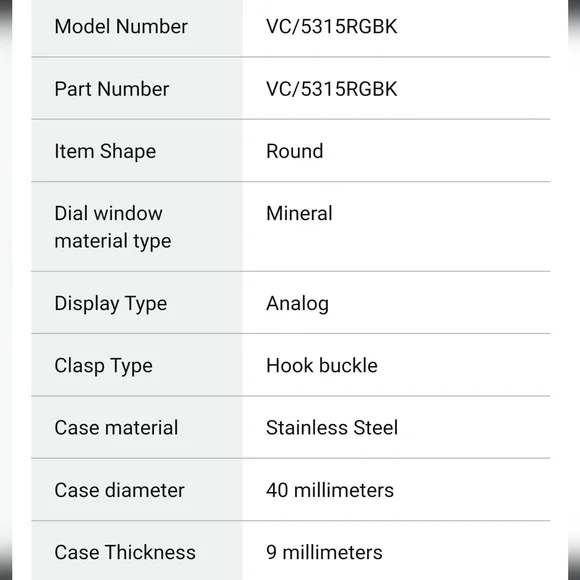Select the Round shape value

pyautogui.click(x=294, y=151)
